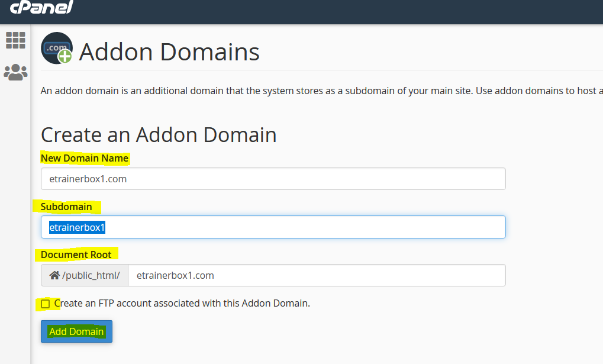Screen dimensions: 603x364
Task: Click the 'Create an Addon Domain' heading
Action: [159, 135]
